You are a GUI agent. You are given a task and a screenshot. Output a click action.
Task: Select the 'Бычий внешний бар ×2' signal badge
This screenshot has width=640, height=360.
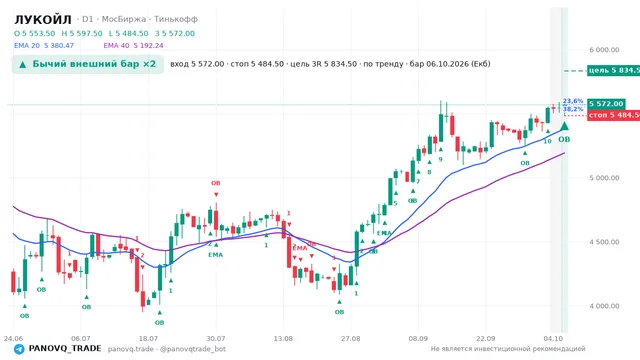tap(88, 64)
